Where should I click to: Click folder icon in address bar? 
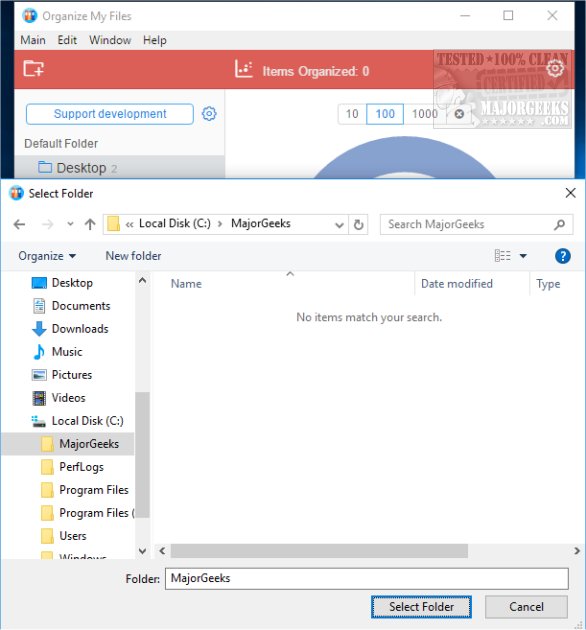114,224
